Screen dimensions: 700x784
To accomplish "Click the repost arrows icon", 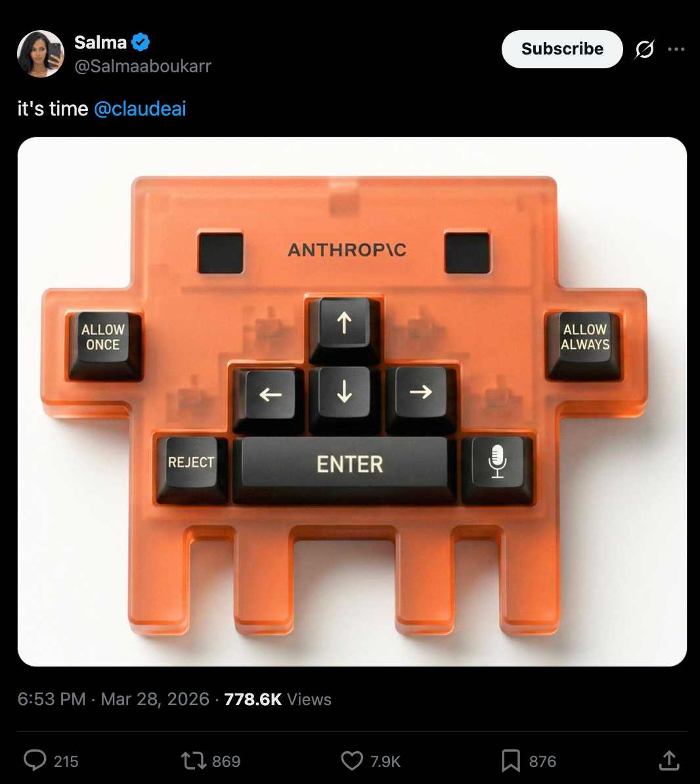I will 194,760.
